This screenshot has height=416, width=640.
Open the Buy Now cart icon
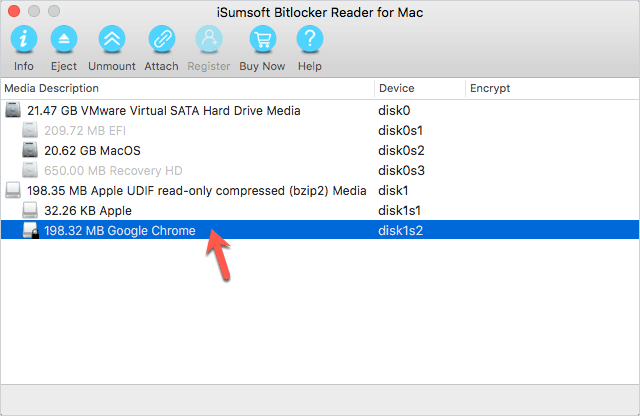(x=263, y=39)
